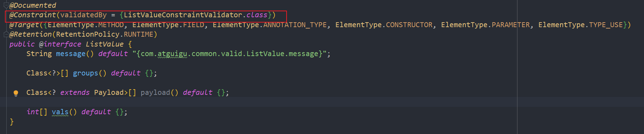644x134 pixels.
Task: Click the closing brace of ListValue
Action: (x=12, y=122)
